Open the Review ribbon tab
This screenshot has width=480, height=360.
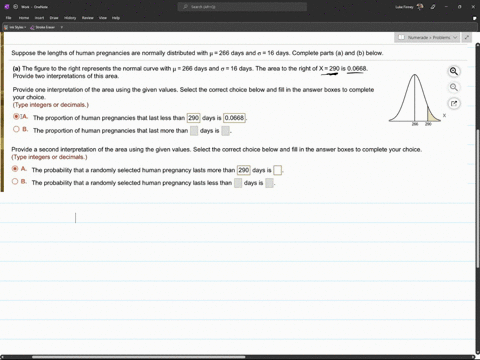(88, 18)
